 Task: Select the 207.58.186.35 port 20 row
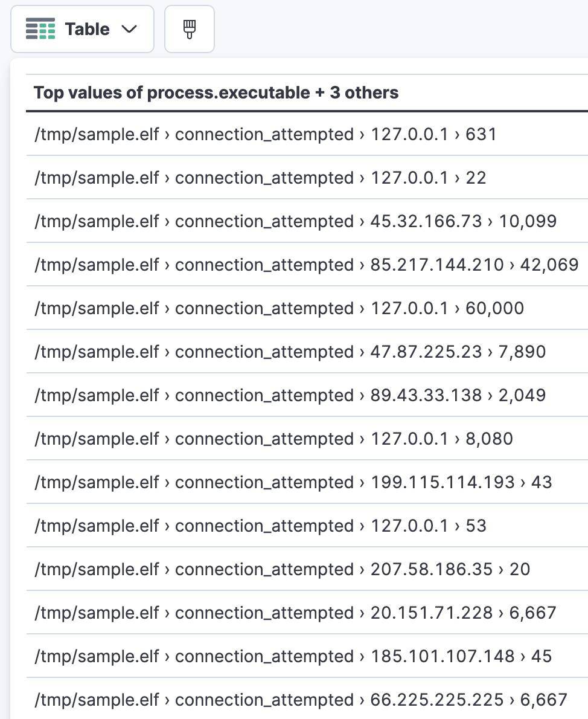(281, 569)
